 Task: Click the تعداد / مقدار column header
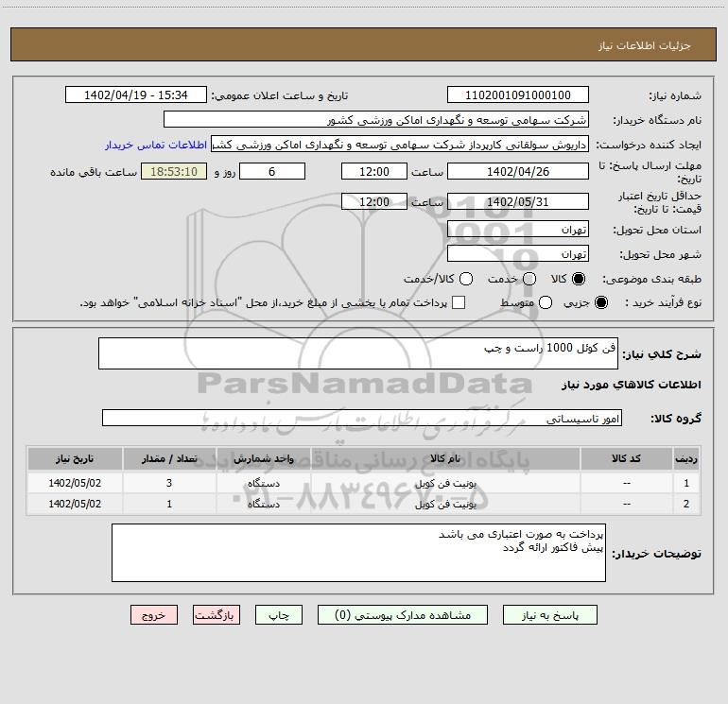pyautogui.click(x=169, y=458)
